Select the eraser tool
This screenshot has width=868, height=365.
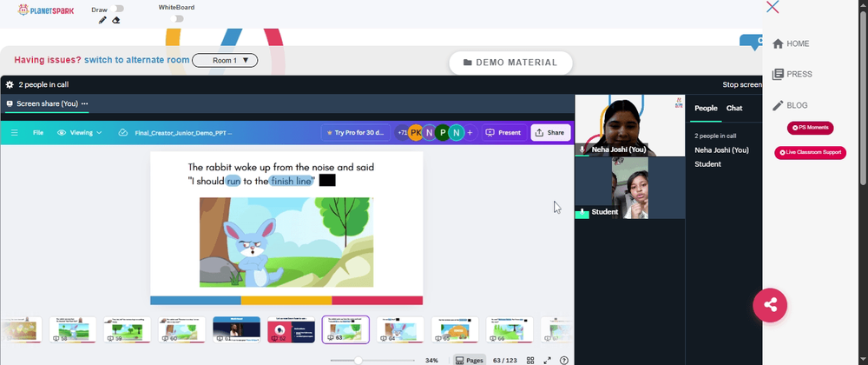115,20
